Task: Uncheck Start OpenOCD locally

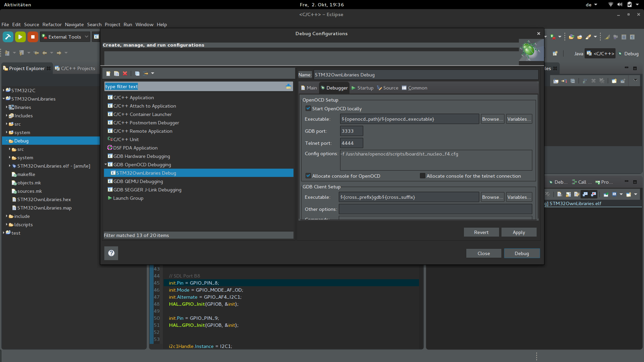Action: [x=308, y=109]
